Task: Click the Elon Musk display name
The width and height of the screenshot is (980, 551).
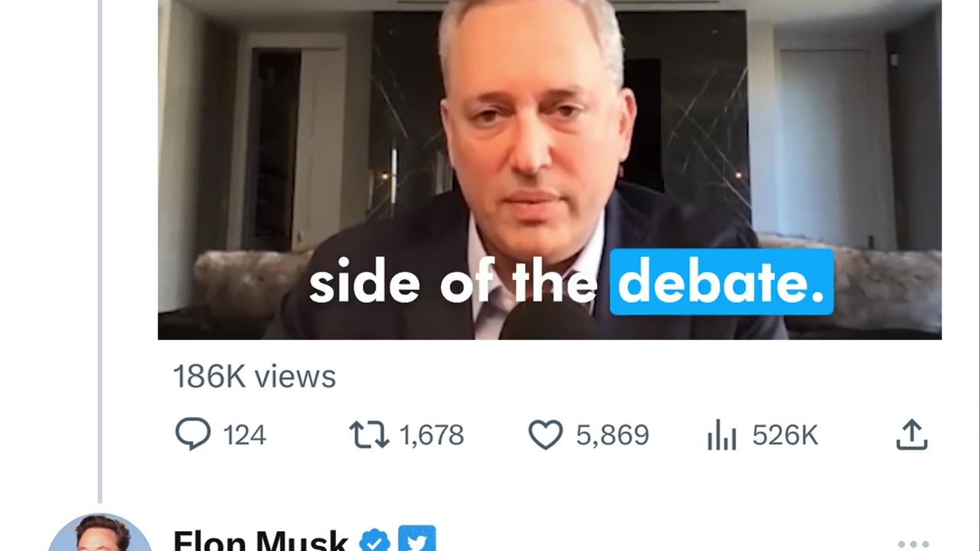Action: pyautogui.click(x=260, y=540)
